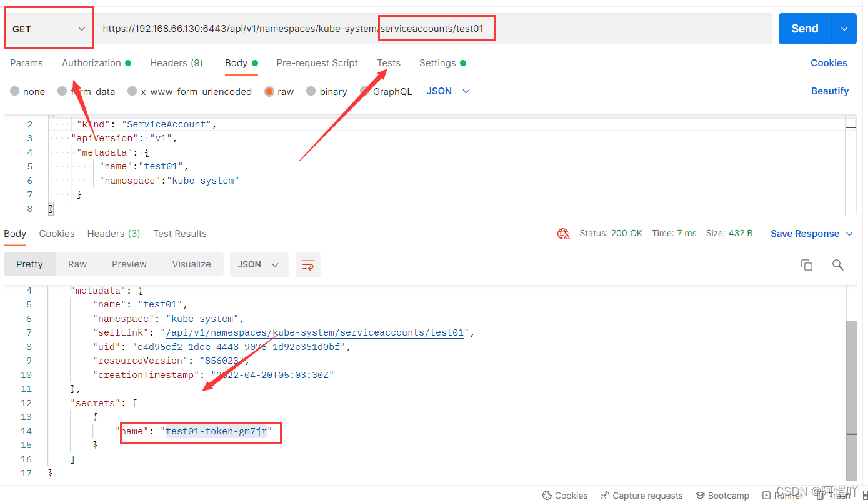Click the Size: 432 B indicator
The image size is (868, 503).
(x=729, y=233)
